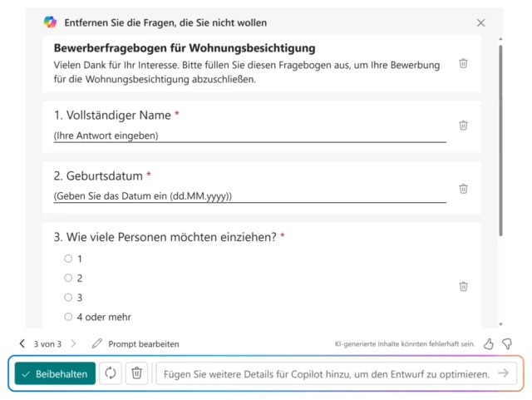Open Prompt bearbeiten
Viewport: 532px width, 400px height.
135,343
